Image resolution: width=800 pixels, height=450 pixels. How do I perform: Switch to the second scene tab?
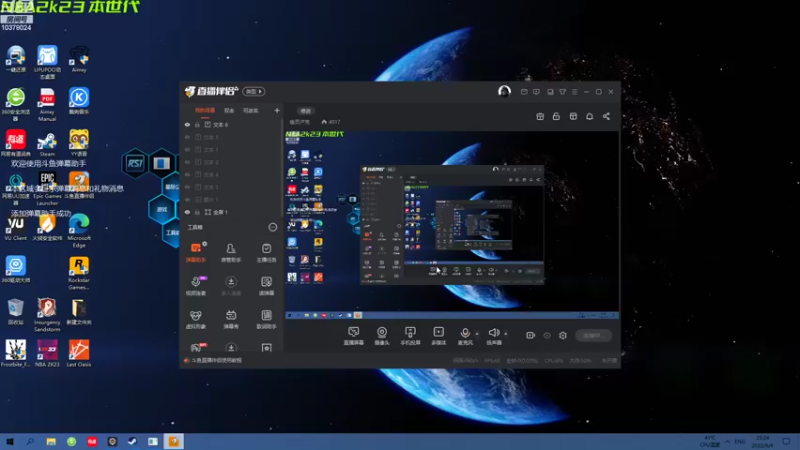tap(229, 110)
